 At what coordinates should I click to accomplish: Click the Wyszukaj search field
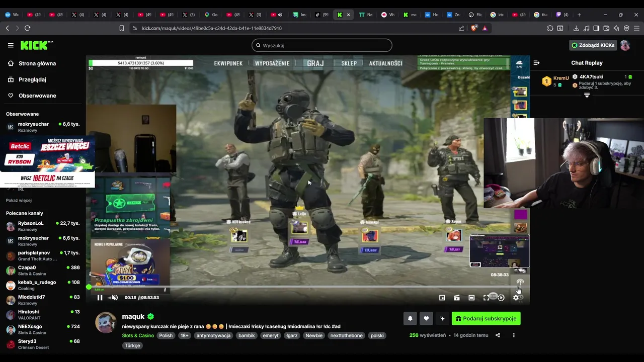point(322,45)
